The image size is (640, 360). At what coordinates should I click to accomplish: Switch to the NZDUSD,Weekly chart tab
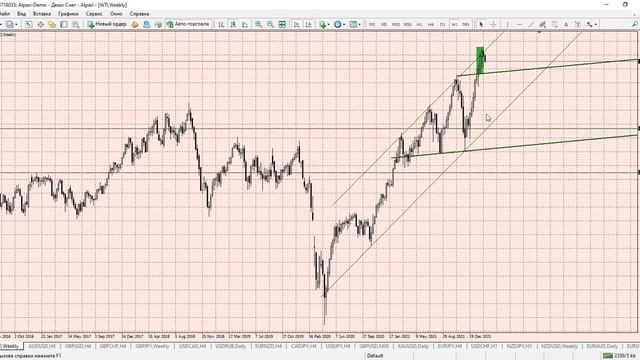tap(559, 346)
